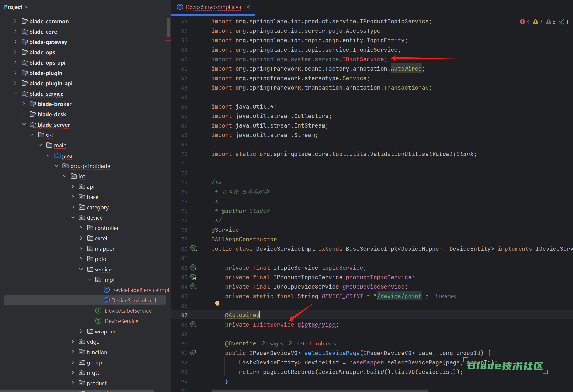Click the '2 usages' hint above selectDevicePage

point(273,343)
